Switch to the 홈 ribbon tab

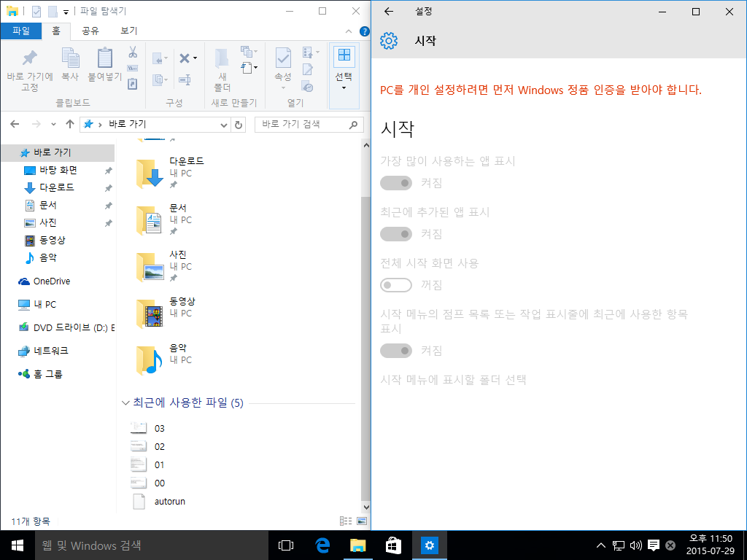(x=56, y=31)
